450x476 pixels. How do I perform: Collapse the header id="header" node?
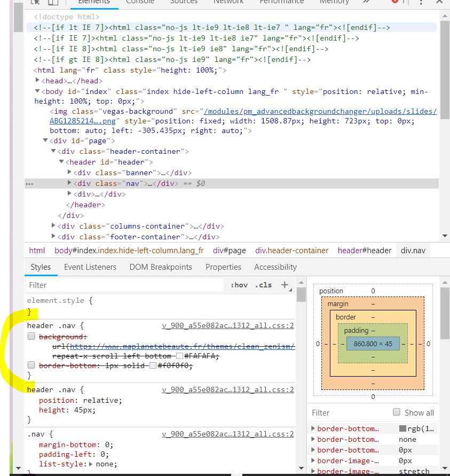(61, 161)
